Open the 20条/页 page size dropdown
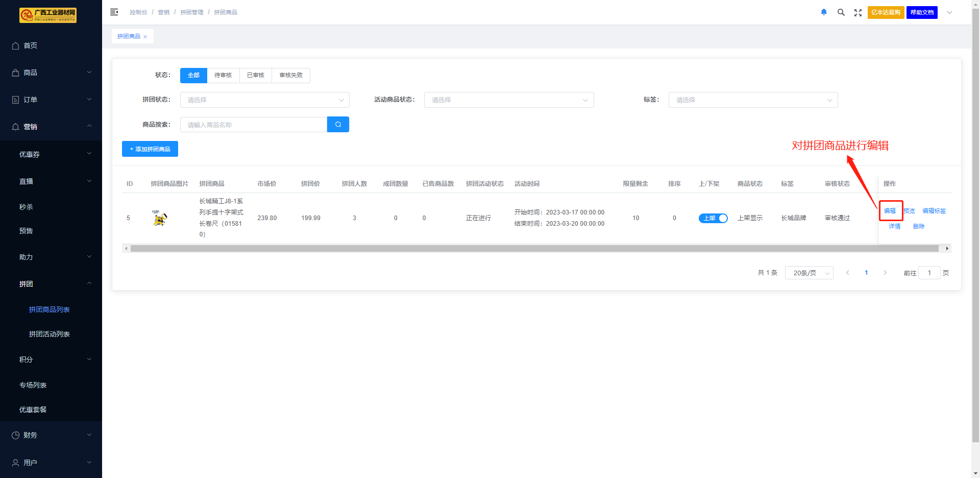Screen dimensions: 980x478 [x=809, y=273]
